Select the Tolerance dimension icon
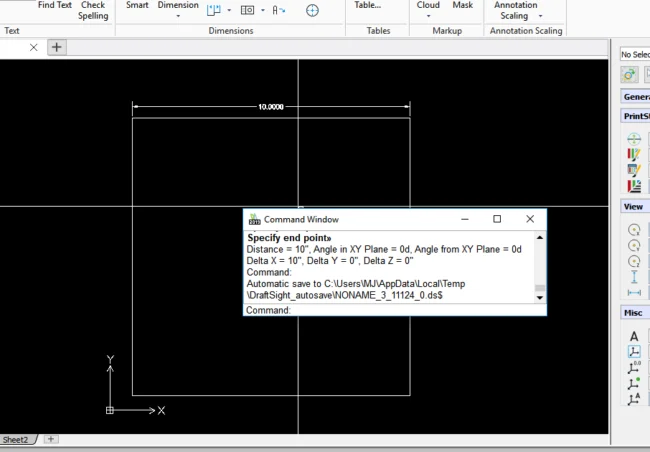This screenshot has height=452, width=650. (247, 10)
